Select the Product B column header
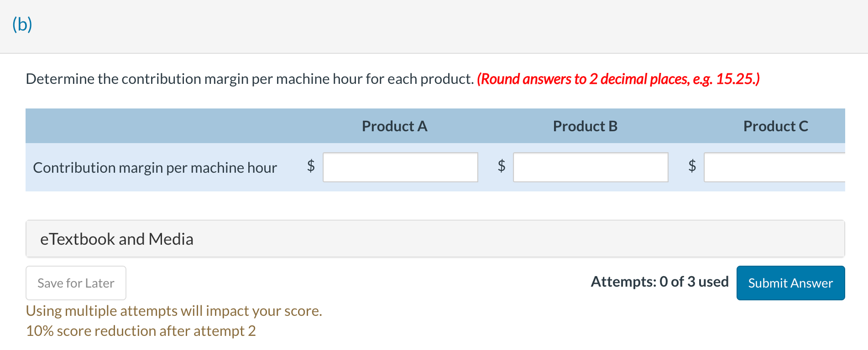The height and width of the screenshot is (350, 868). click(x=584, y=126)
